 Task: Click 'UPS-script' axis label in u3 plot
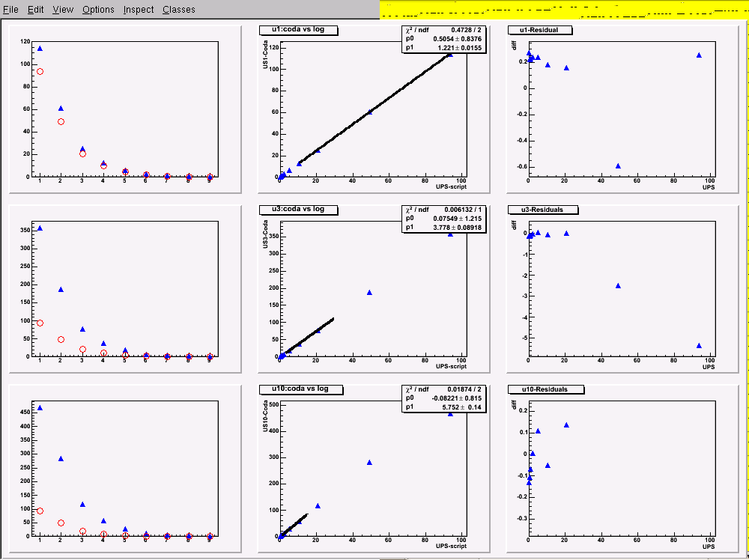pos(451,367)
